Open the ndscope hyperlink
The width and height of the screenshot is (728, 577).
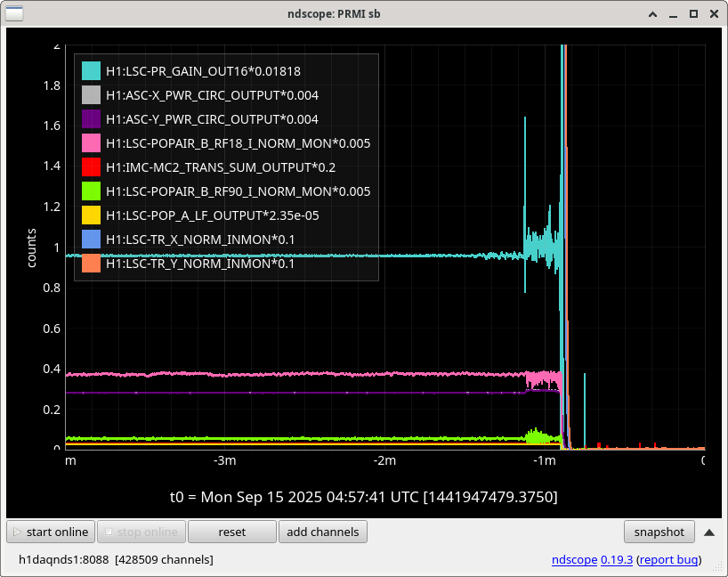tap(572, 560)
